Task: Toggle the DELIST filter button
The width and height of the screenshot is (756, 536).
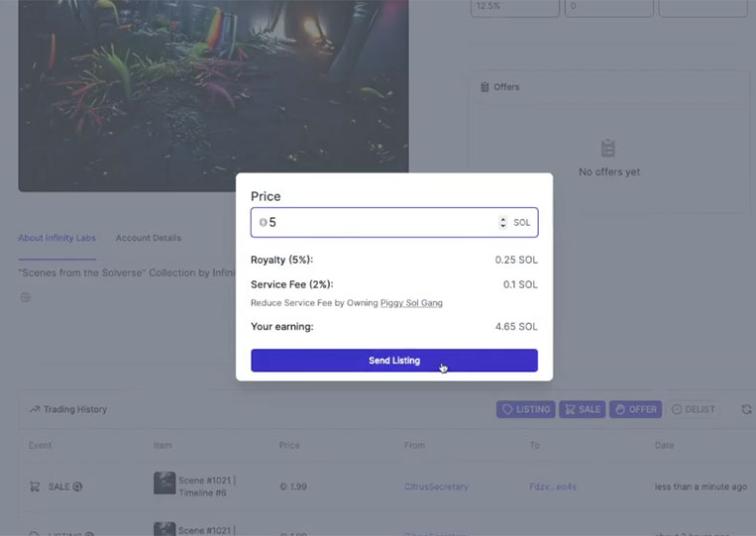Action: pyautogui.click(x=693, y=409)
